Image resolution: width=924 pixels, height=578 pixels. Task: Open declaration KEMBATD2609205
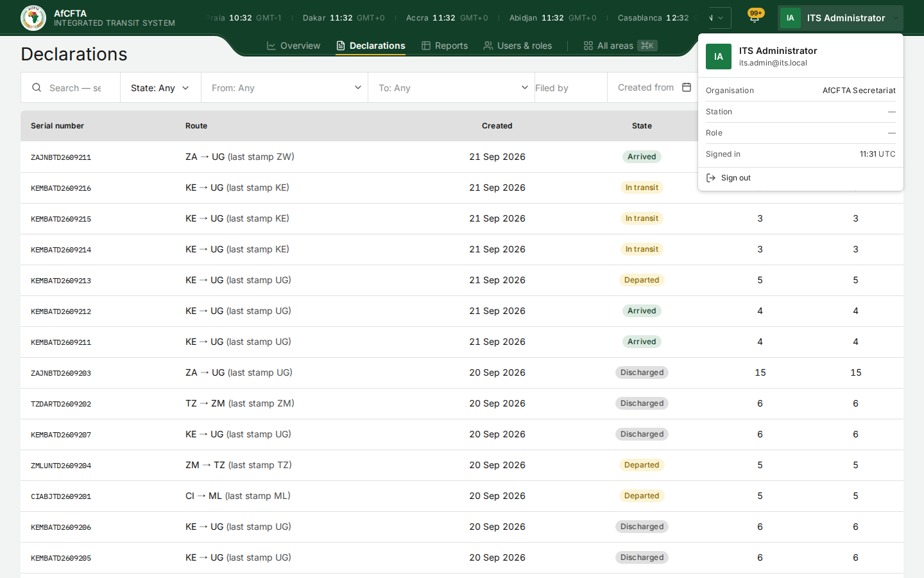(61, 558)
